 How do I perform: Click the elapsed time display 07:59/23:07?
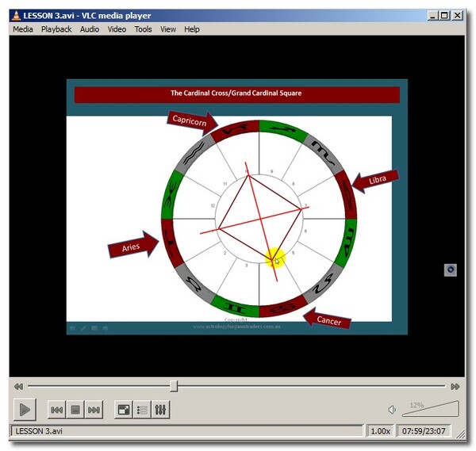(422, 431)
